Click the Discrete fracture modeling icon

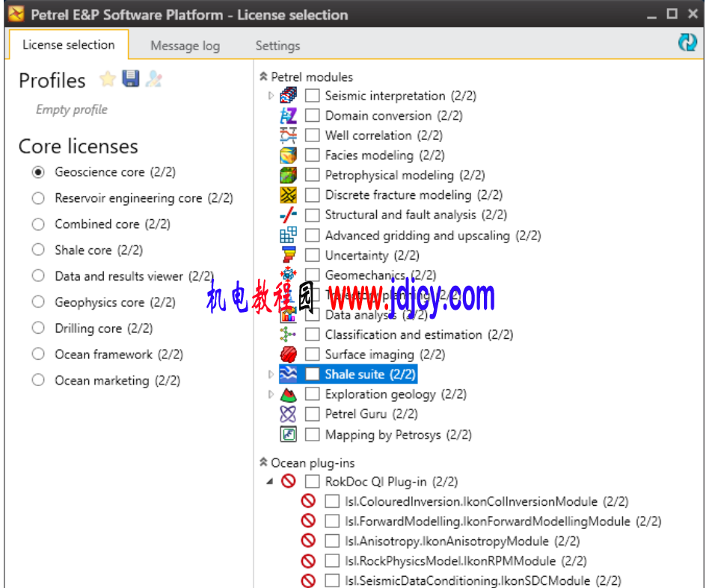[x=288, y=195]
